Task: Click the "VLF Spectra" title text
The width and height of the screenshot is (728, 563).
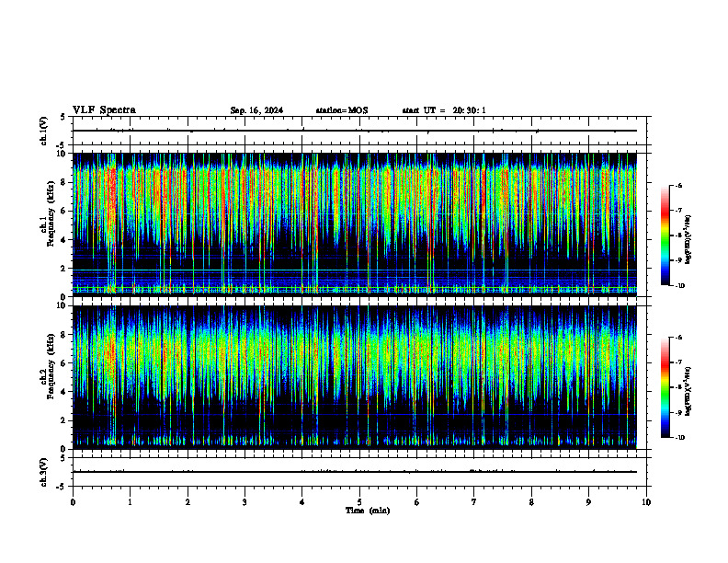Action: (104, 110)
